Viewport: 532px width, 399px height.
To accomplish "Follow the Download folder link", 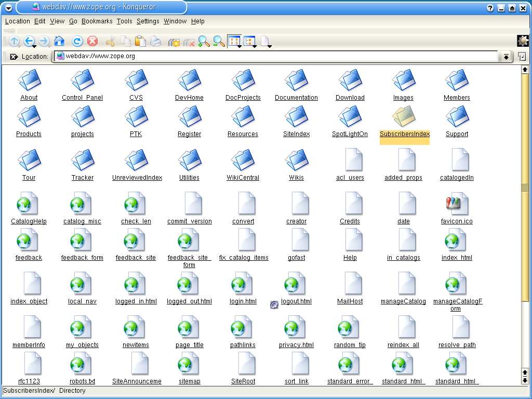I will (350, 98).
